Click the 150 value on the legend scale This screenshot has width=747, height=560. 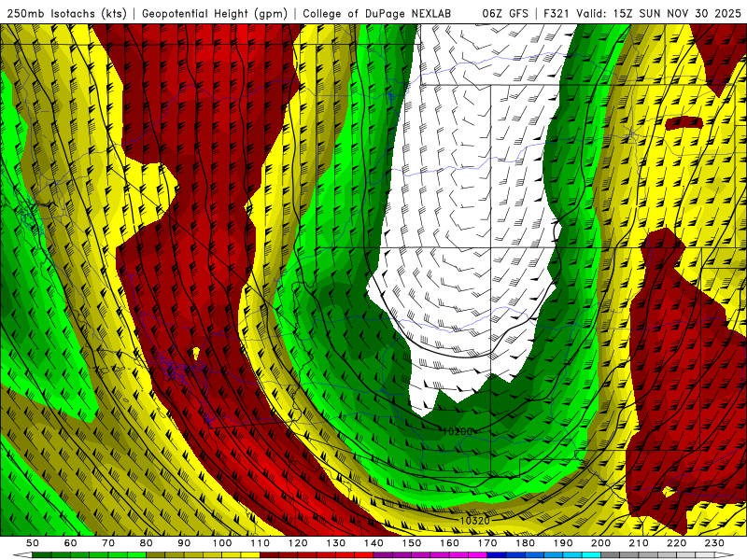pyautogui.click(x=412, y=543)
